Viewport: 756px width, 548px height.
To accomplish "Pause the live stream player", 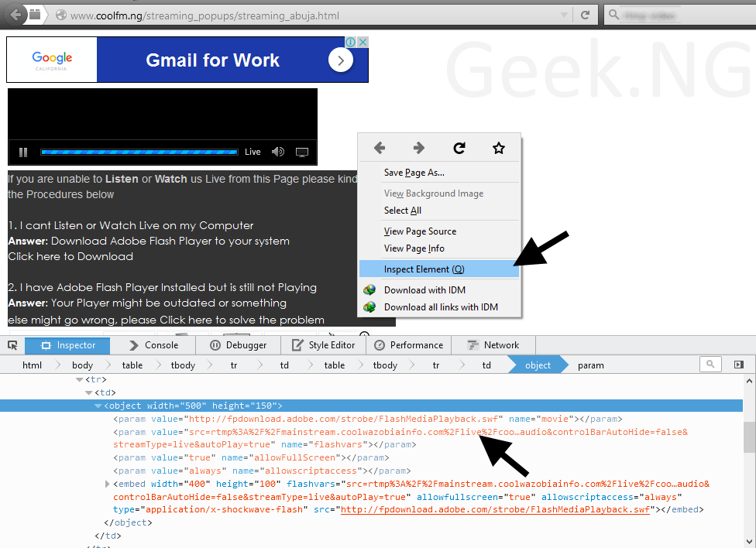I will (x=22, y=152).
